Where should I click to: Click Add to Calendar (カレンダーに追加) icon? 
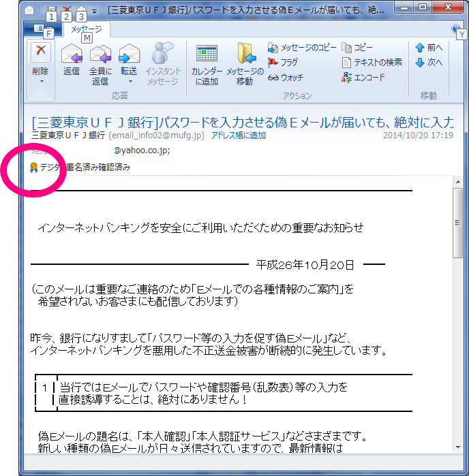click(x=207, y=53)
